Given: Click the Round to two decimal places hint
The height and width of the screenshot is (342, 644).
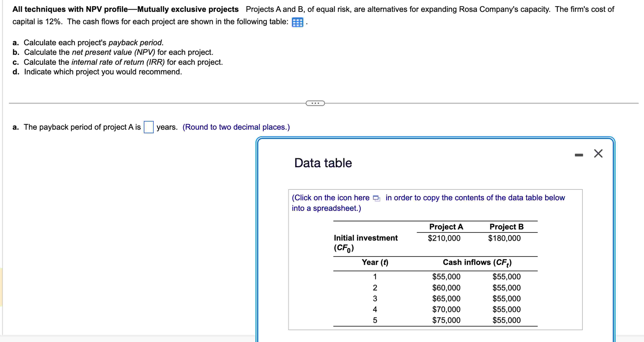Looking at the screenshot, I should tap(236, 127).
